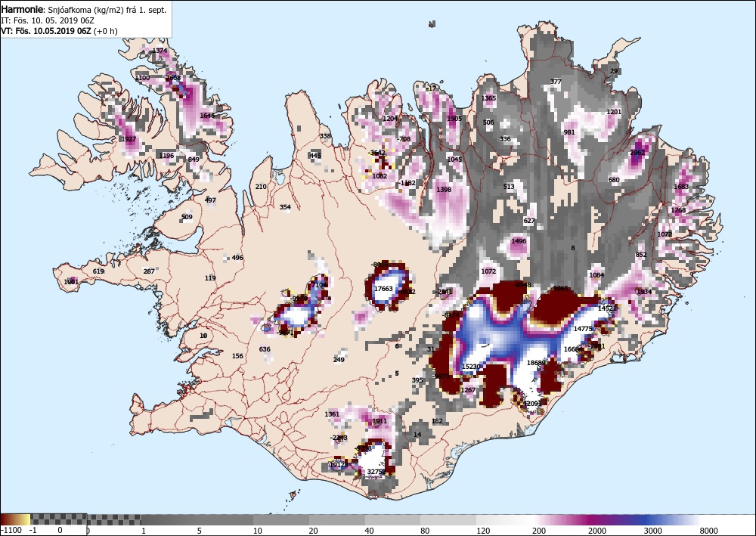Click the map value 509

coord(187,217)
